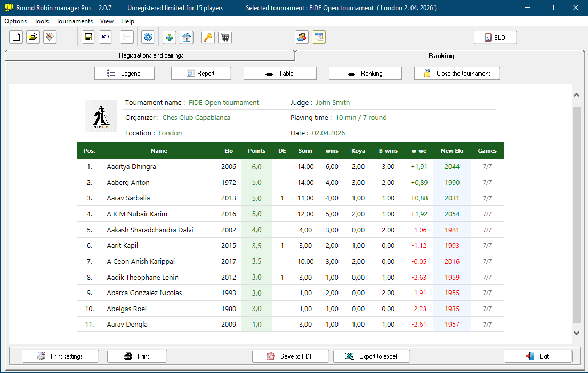Open the players icon in the toolbar
Image resolution: width=588 pixels, height=373 pixels.
click(x=302, y=37)
